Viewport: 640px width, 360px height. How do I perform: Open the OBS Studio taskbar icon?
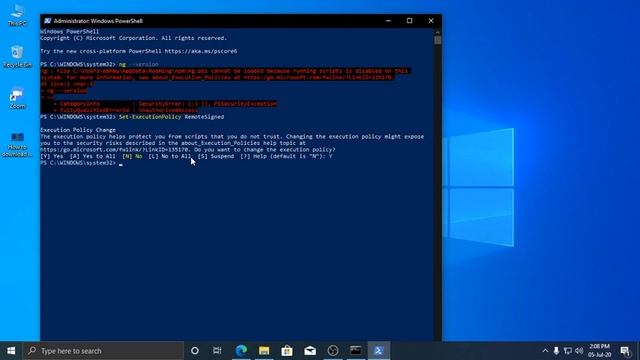[x=333, y=351]
